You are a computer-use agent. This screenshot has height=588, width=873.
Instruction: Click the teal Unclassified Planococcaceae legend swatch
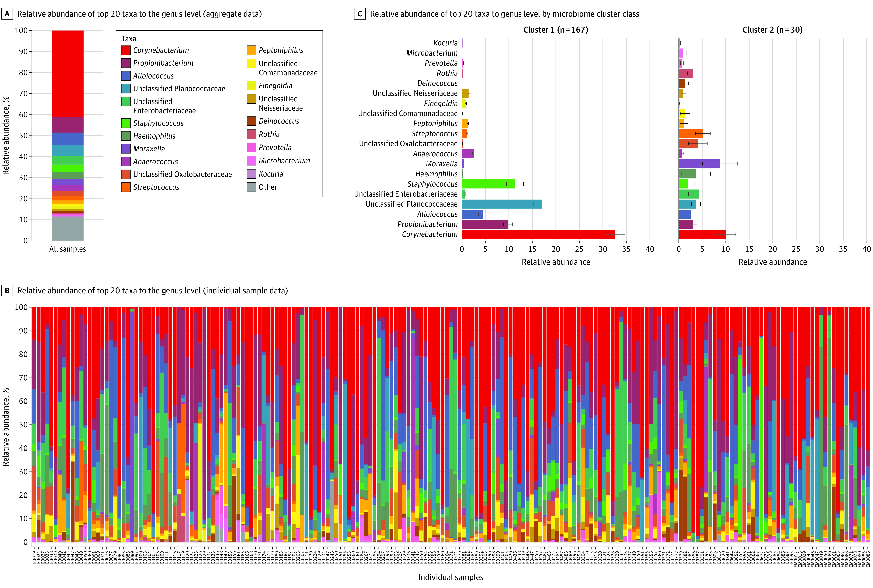[126, 89]
